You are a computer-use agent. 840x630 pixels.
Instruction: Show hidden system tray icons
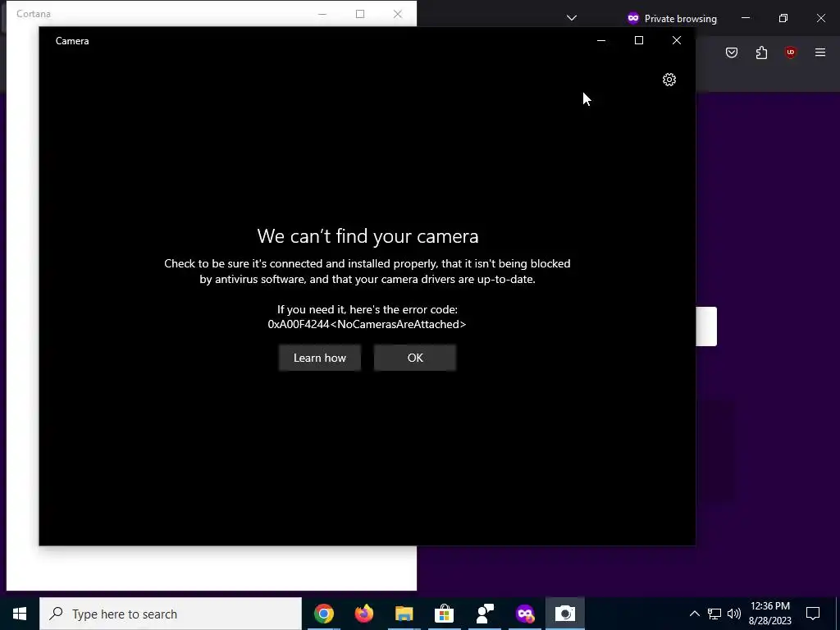pos(694,614)
